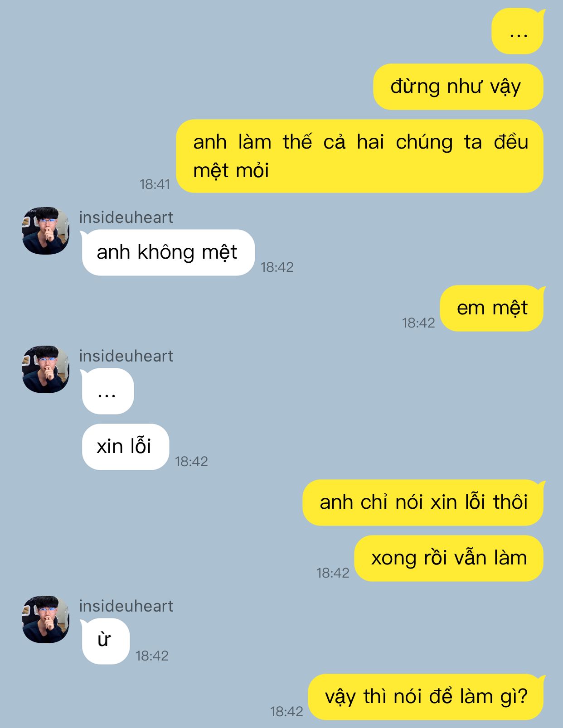Select the yellow "xong rồi vẫn làm" bubble
This screenshot has height=728, width=563.
point(449,558)
